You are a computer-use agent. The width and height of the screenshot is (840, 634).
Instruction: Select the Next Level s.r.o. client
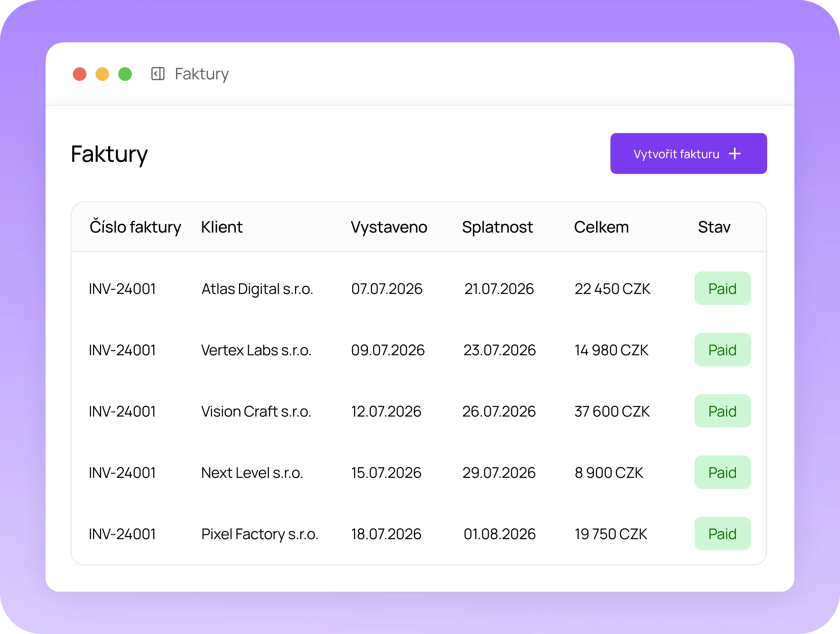coord(252,473)
